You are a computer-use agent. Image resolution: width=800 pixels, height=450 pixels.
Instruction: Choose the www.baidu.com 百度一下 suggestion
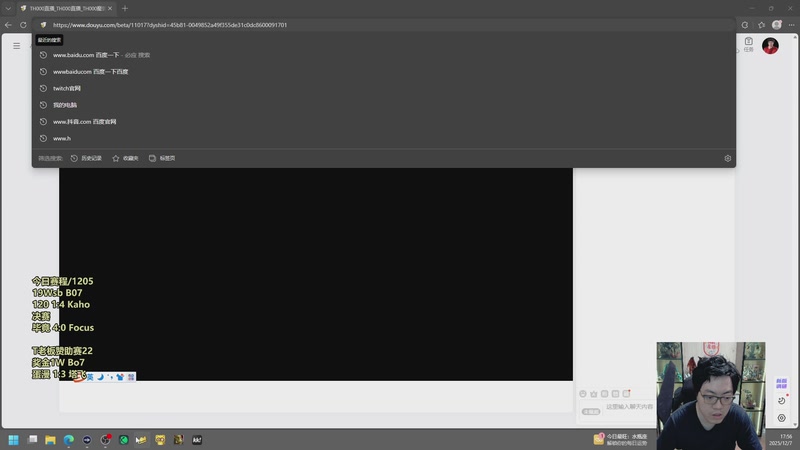point(384,55)
